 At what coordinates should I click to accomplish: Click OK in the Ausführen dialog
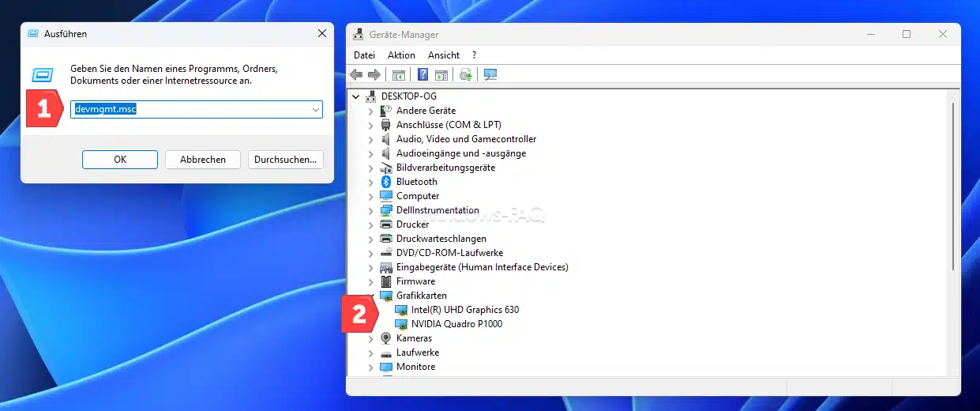click(120, 160)
